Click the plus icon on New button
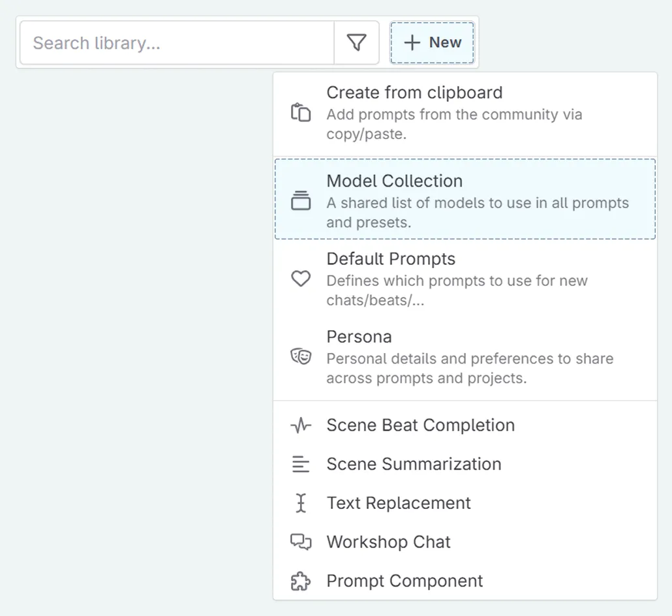 click(x=412, y=43)
